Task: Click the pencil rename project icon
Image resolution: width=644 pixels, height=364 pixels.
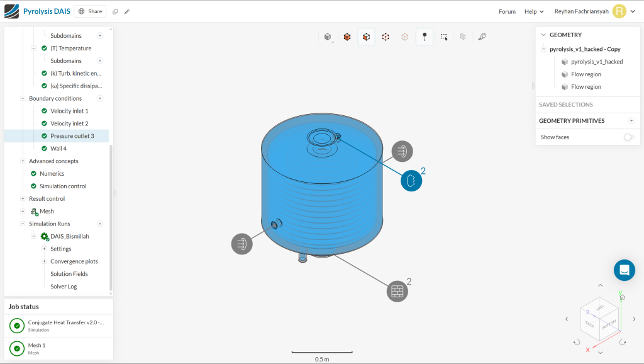Action: coord(127,11)
